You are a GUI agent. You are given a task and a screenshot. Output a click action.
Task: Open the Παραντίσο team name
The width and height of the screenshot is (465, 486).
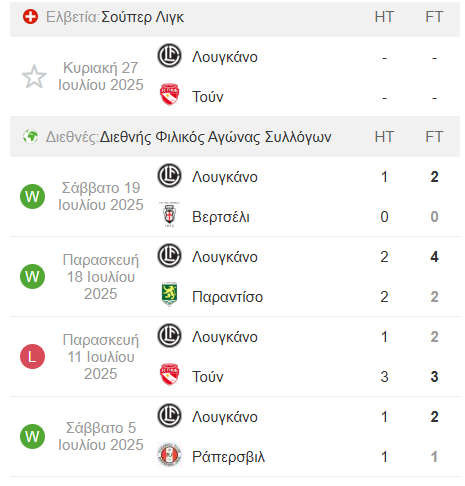tap(228, 297)
